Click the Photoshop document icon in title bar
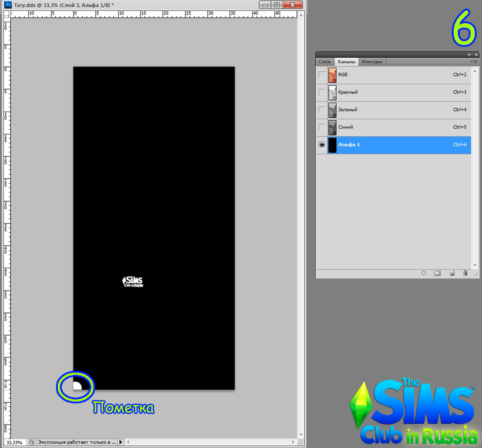The width and height of the screenshot is (482, 448). (8, 5)
